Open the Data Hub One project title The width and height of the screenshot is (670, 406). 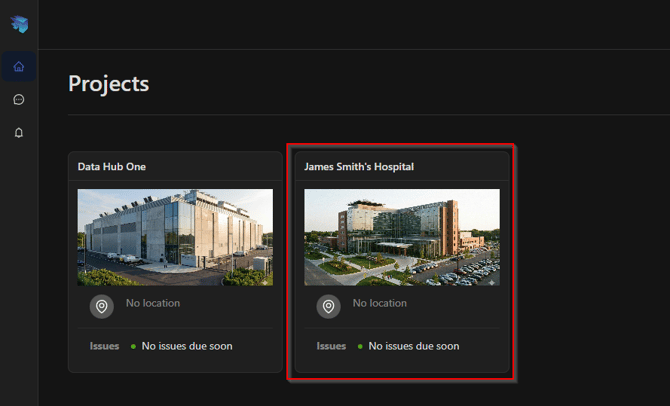click(112, 167)
